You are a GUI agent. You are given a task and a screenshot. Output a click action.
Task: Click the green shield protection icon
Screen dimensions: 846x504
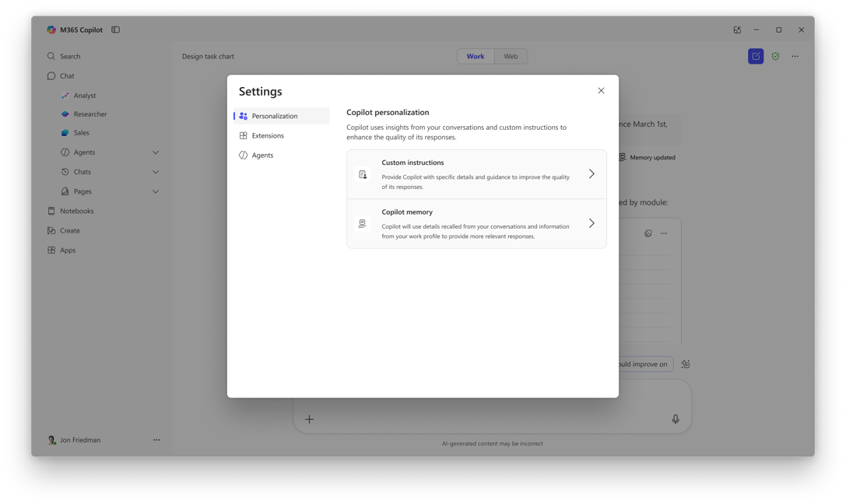coord(775,56)
